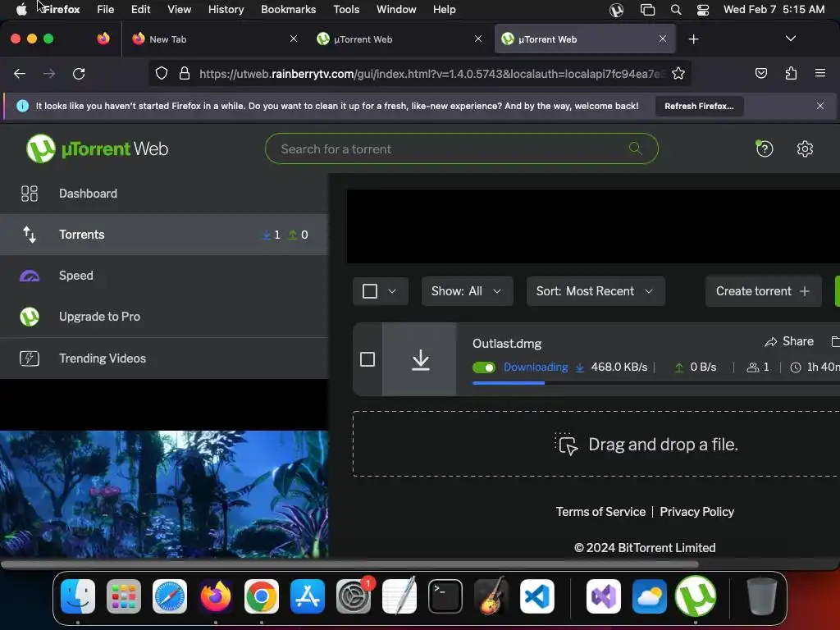Image resolution: width=840 pixels, height=630 pixels.
Task: Go back to previous page
Action: 20,73
